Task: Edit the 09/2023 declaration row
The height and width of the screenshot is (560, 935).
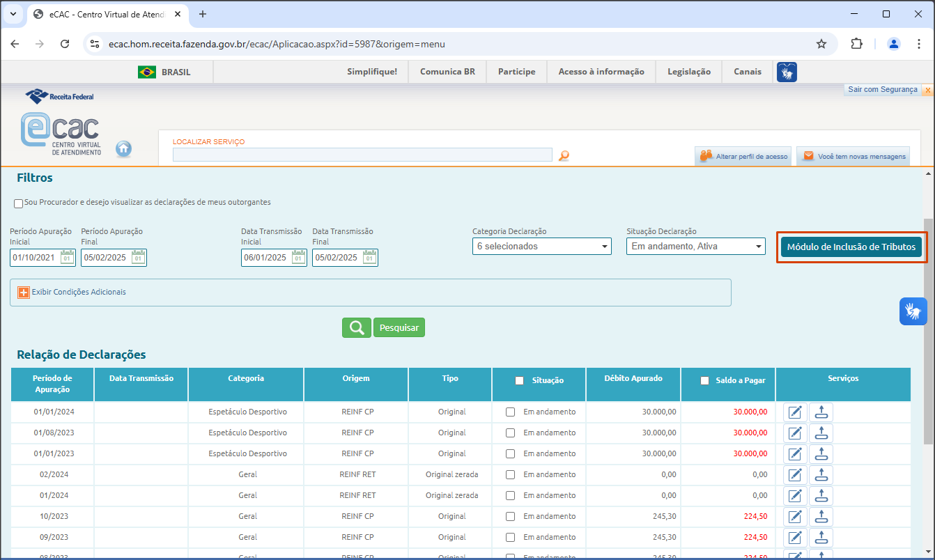Action: (795, 538)
